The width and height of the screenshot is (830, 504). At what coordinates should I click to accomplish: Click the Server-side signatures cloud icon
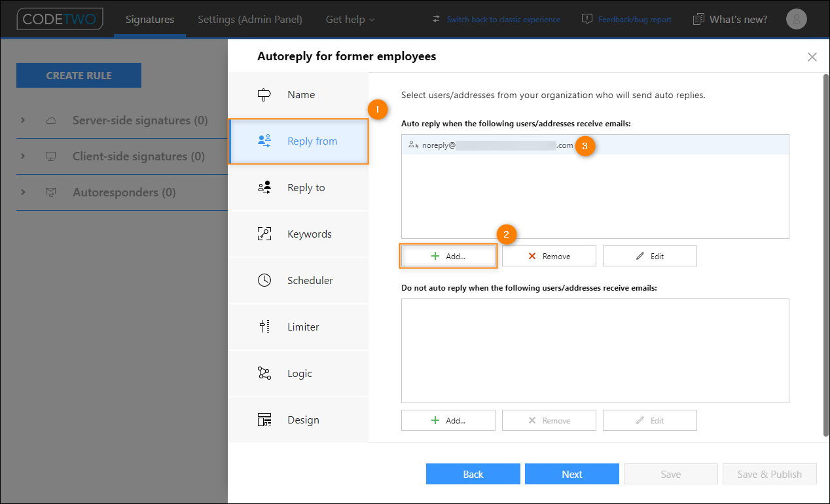(x=51, y=120)
